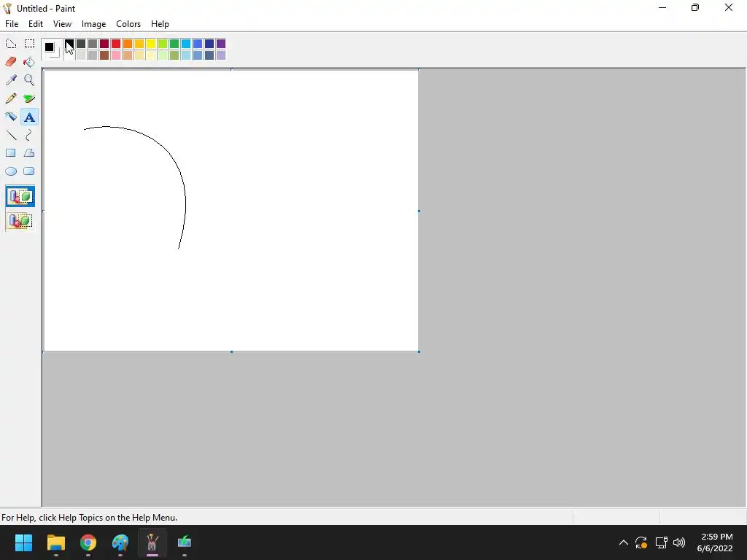This screenshot has width=747, height=560.
Task: Open the Image menu
Action: pyautogui.click(x=94, y=24)
